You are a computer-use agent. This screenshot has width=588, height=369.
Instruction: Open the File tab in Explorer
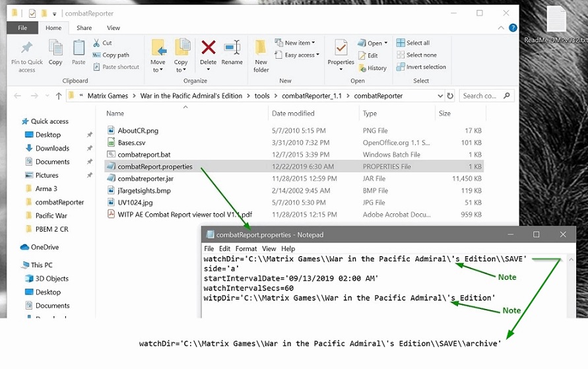tap(22, 28)
